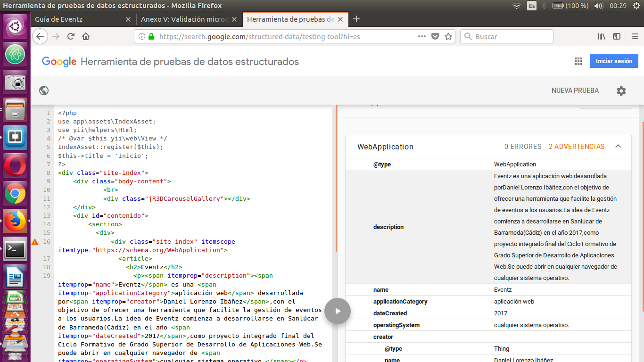
Task: Open the Brackets editor in the dock
Action: pos(15,137)
